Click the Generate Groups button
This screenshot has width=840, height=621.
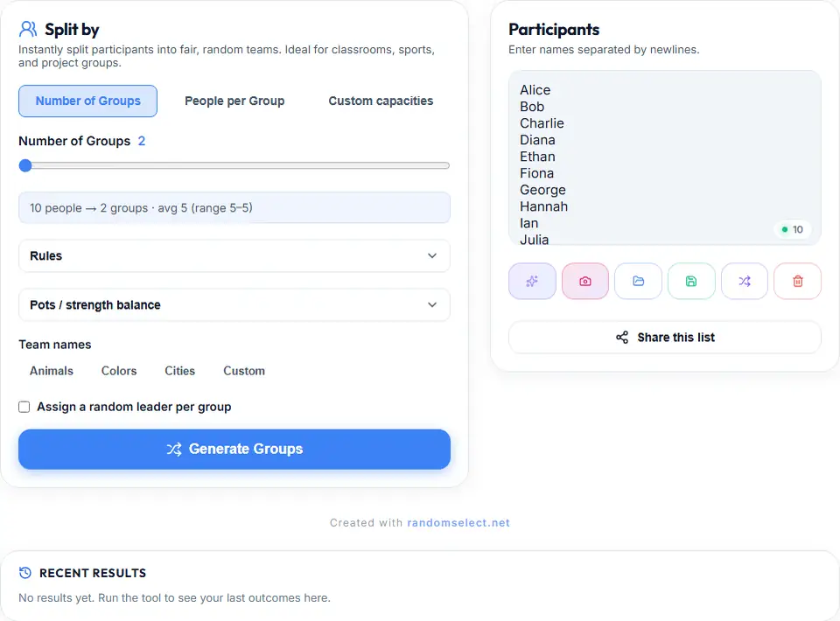pyautogui.click(x=234, y=450)
